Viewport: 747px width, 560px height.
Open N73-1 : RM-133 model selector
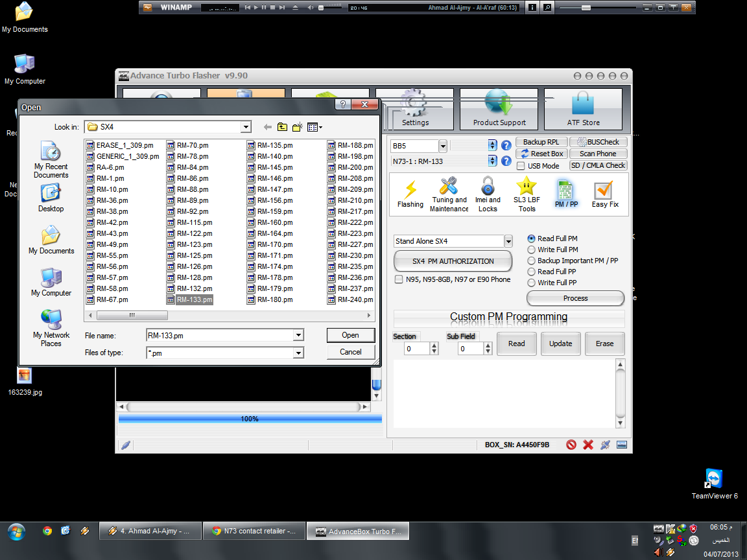(493, 161)
